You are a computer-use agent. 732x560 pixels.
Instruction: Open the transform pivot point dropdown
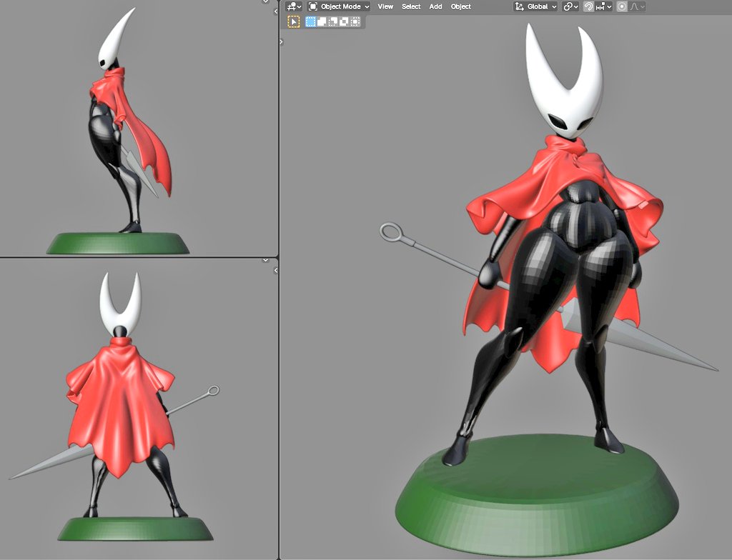tap(570, 6)
